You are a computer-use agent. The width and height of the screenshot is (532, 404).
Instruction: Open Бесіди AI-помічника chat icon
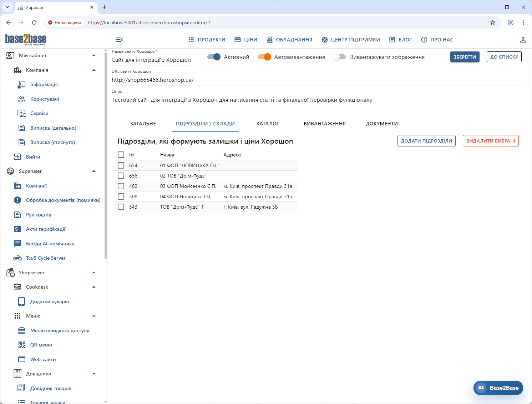pos(17,244)
